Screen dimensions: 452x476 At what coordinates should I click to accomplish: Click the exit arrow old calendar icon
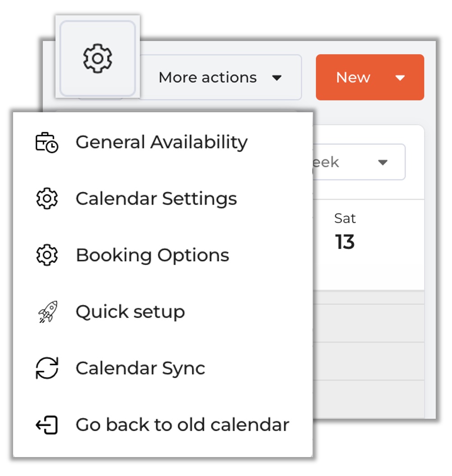coord(47,425)
